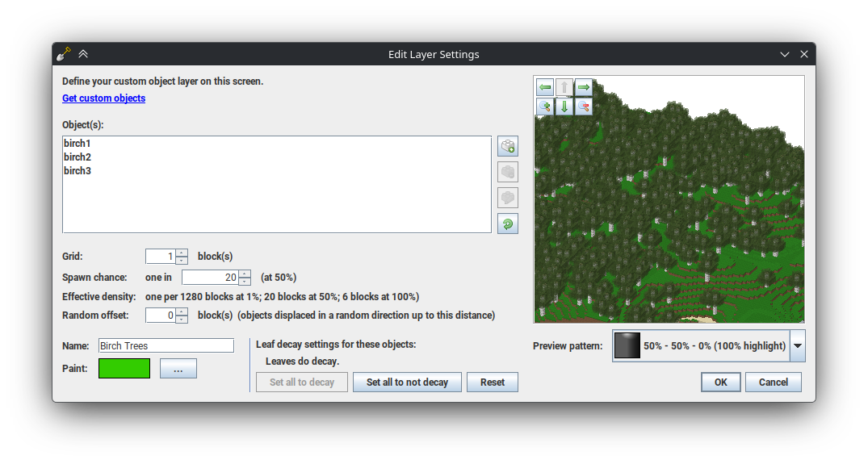This screenshot has width=868, height=464.
Task: Close the Edit Layer Settings dialog
Action: 804,54
